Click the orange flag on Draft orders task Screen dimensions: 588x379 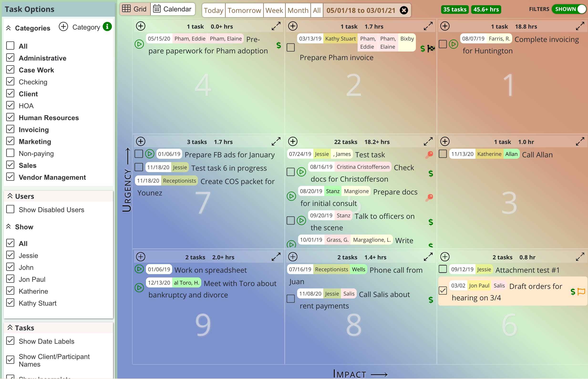(581, 292)
